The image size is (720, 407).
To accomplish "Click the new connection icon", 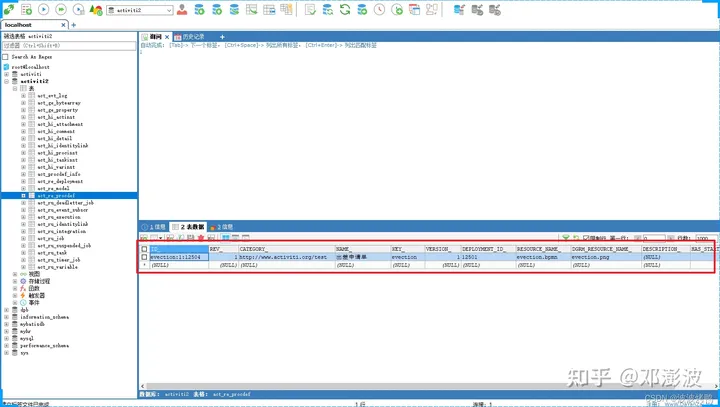I will pyautogui.click(x=9, y=9).
